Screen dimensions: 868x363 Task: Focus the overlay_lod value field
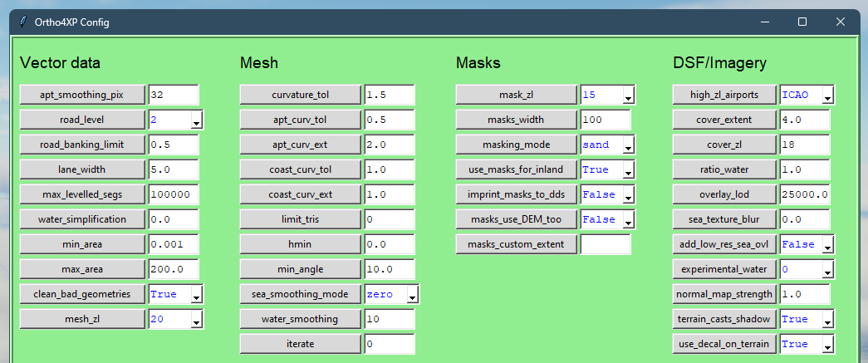(804, 194)
